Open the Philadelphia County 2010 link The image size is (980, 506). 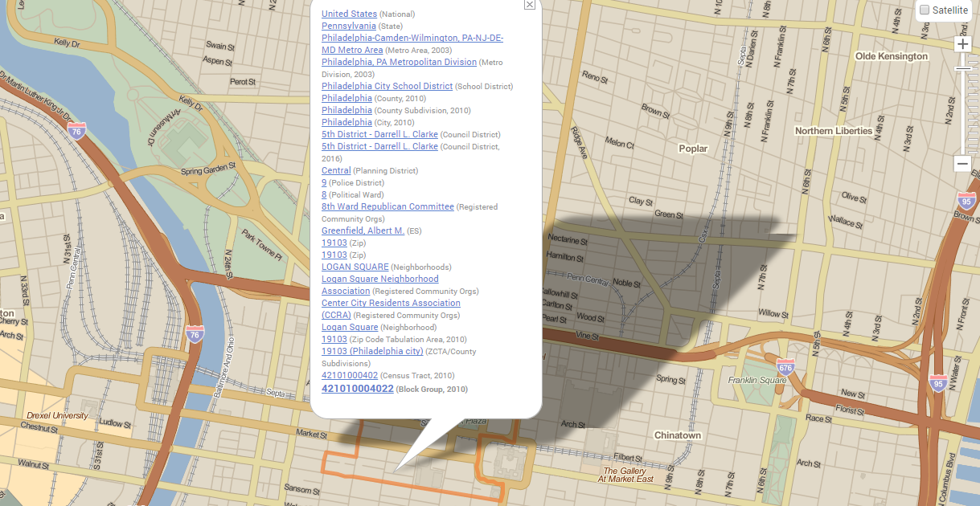[x=346, y=98]
